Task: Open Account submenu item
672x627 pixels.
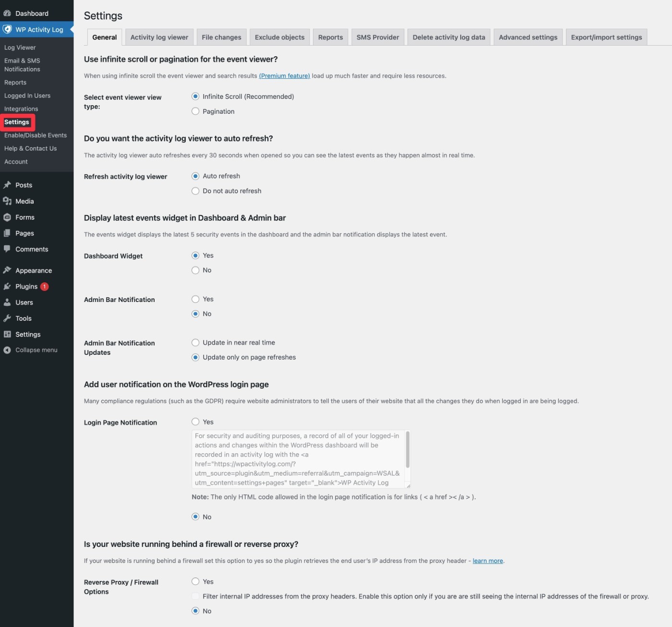Action: pos(16,162)
